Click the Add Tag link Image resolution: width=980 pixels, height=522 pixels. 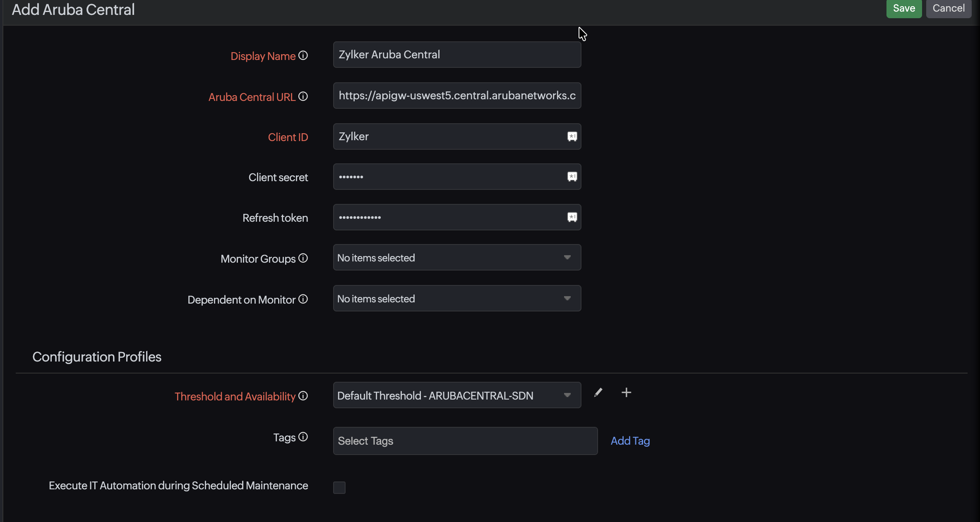(630, 441)
